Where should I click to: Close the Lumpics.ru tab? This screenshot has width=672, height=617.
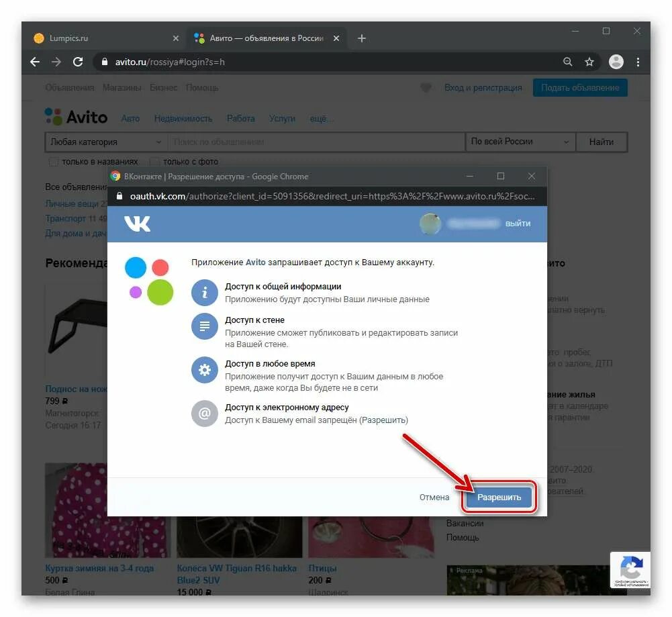coord(176,38)
